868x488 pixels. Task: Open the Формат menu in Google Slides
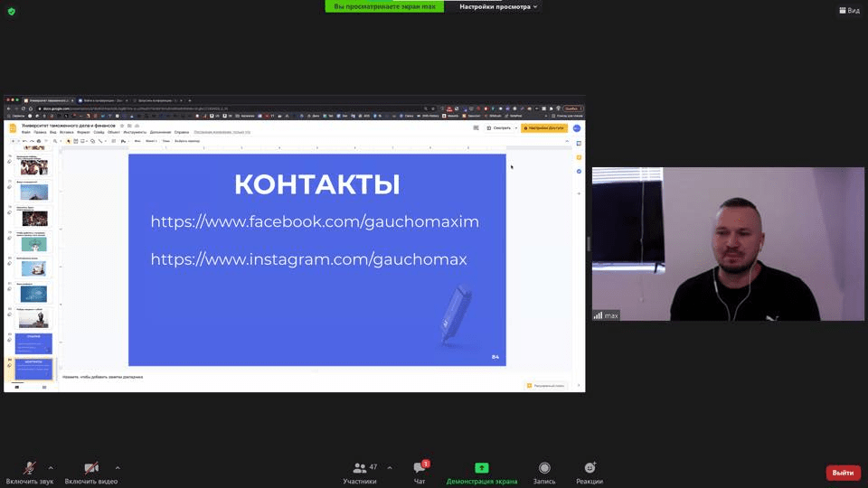point(83,132)
